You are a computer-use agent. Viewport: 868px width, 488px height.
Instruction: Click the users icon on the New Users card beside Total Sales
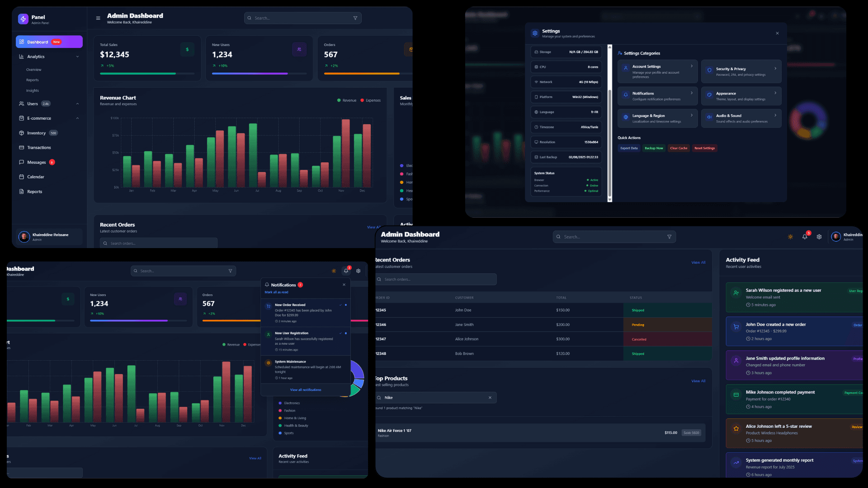coord(299,49)
